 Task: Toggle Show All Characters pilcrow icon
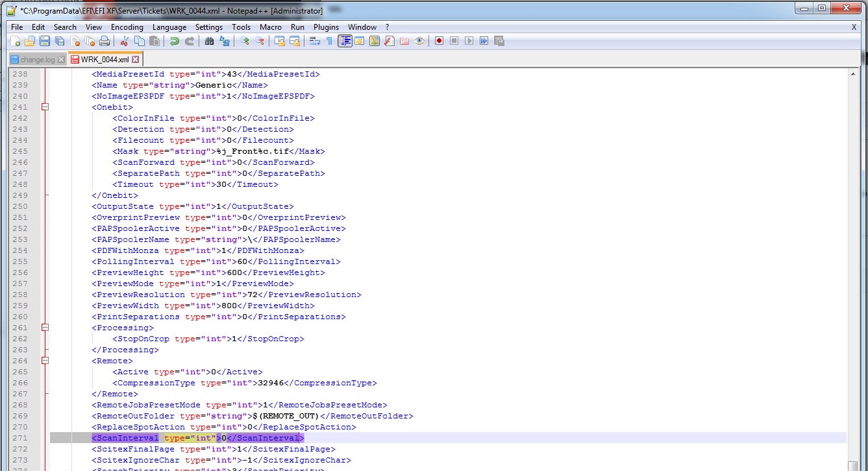coord(329,41)
